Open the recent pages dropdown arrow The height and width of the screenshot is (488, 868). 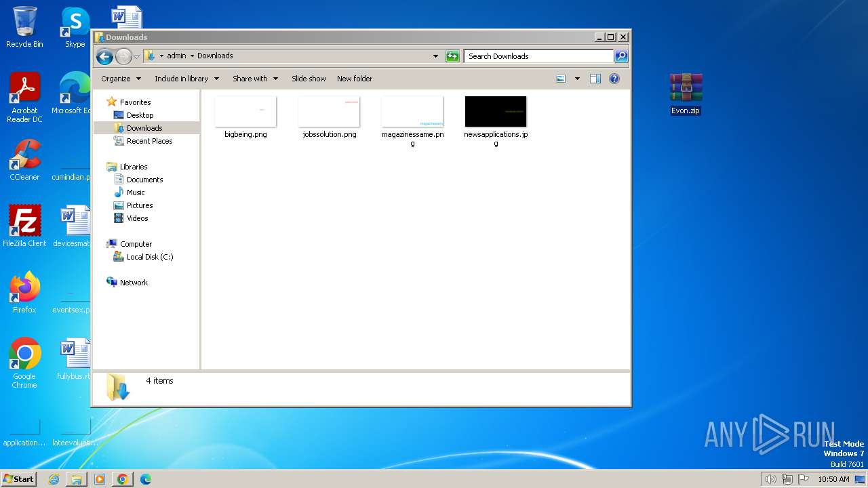(x=136, y=56)
